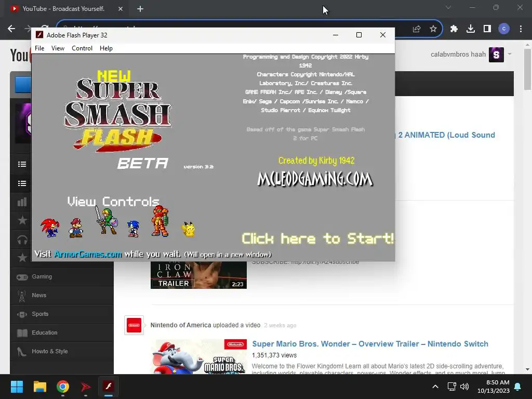Open the Super Mario Bros. Wonder video thumbnail
This screenshot has width=532, height=399.
(198, 356)
